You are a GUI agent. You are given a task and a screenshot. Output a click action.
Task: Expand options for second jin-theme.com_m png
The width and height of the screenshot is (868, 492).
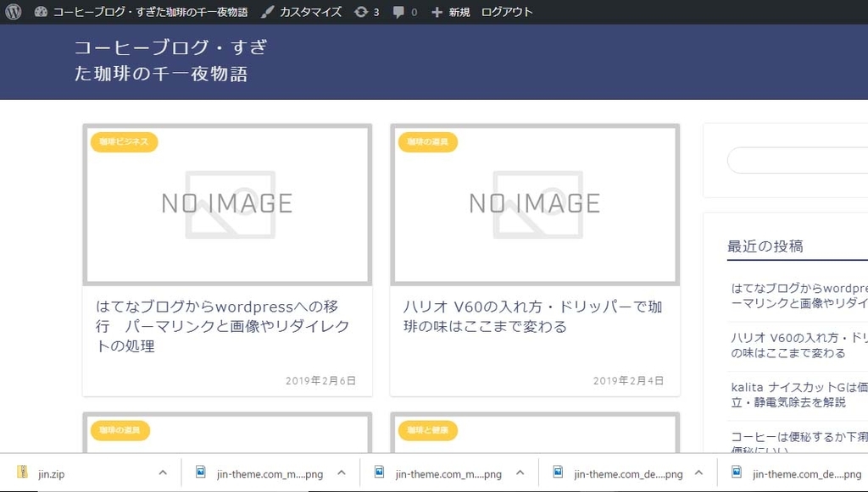tap(520, 473)
